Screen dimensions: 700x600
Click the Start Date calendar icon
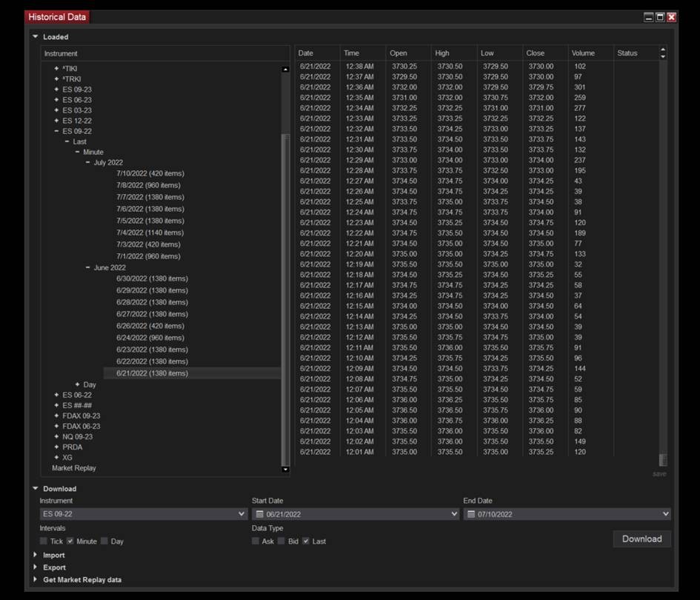point(259,514)
